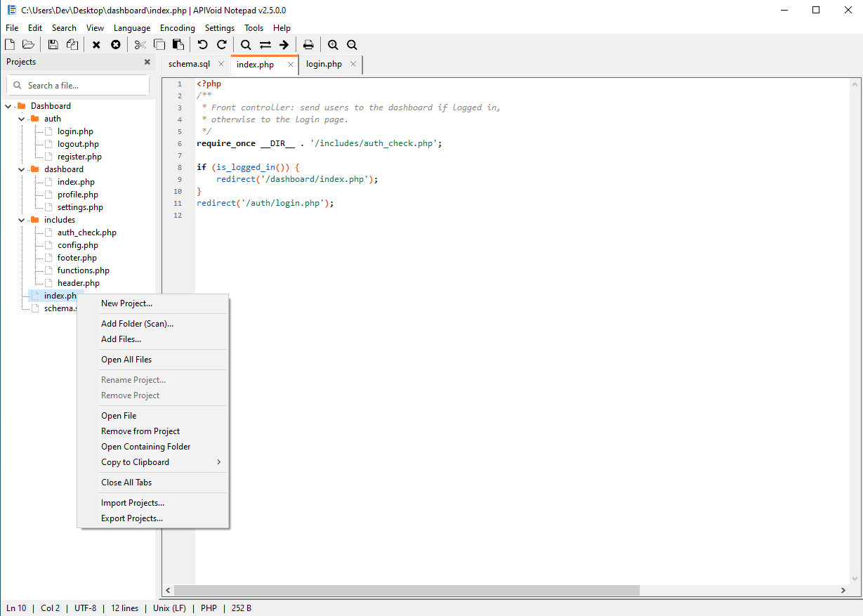The width and height of the screenshot is (863, 616).
Task: Redo the edit via toolbar arrow
Action: 222,45
